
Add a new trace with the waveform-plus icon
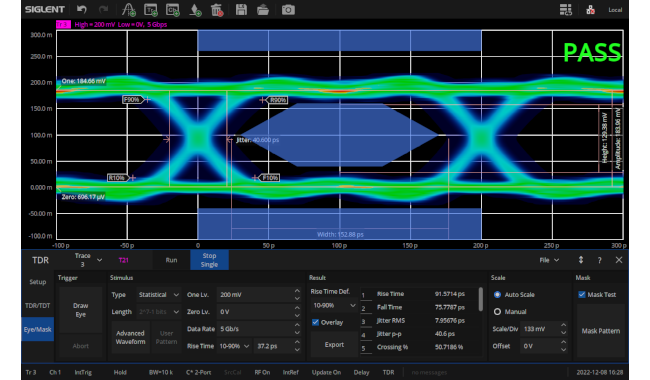129,9
